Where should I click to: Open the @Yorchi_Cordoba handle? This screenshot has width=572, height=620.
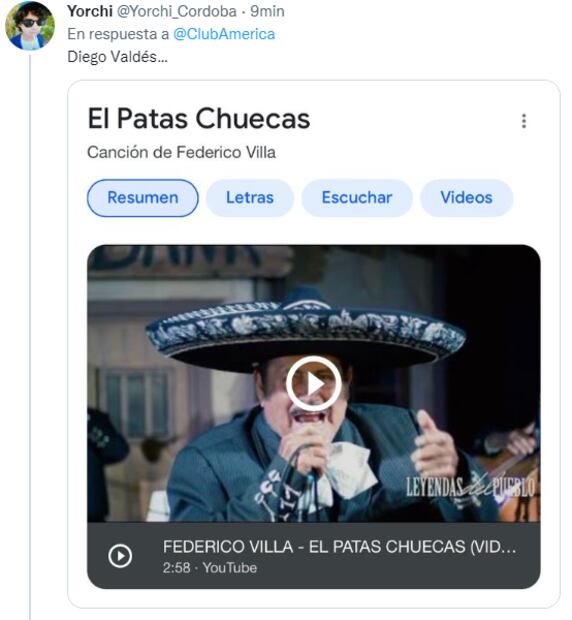(x=177, y=11)
